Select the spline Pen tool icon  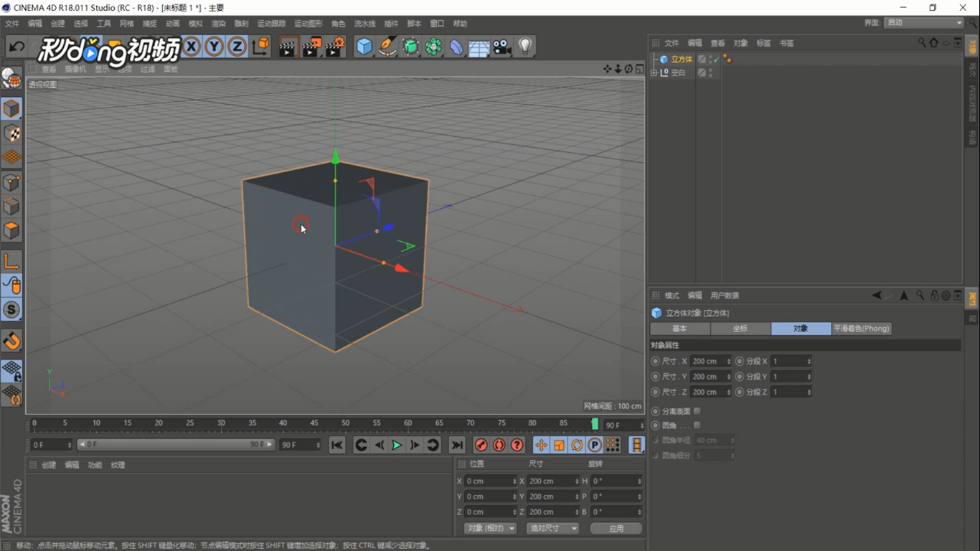(x=387, y=47)
